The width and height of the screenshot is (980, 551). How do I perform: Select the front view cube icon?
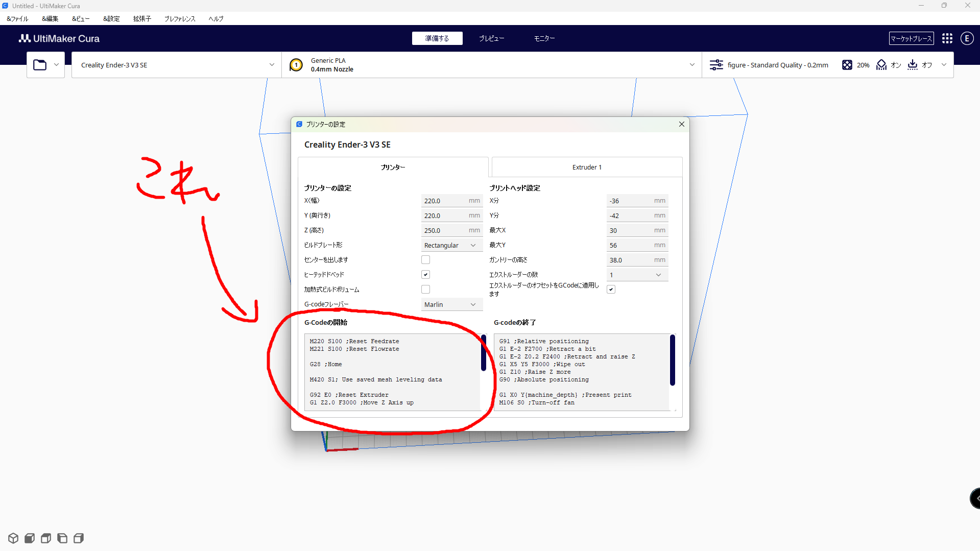point(30,538)
